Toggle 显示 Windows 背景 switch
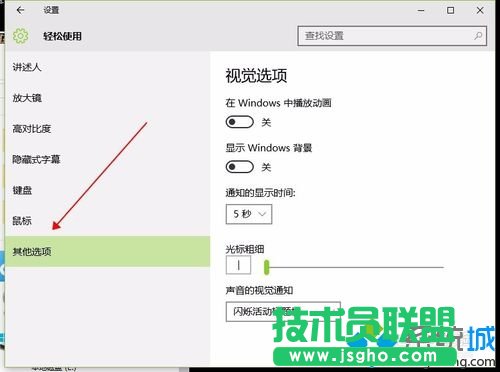The image size is (500, 372). coord(239,167)
